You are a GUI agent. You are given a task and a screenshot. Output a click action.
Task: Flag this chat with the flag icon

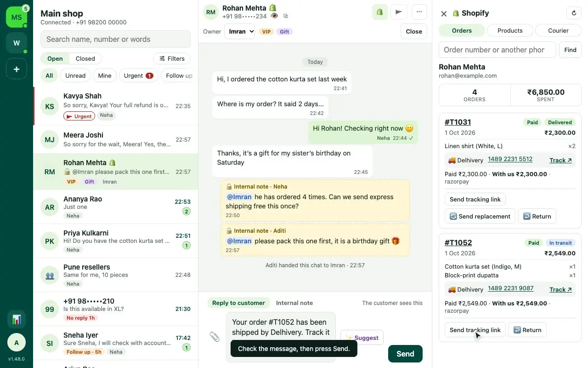pos(399,12)
